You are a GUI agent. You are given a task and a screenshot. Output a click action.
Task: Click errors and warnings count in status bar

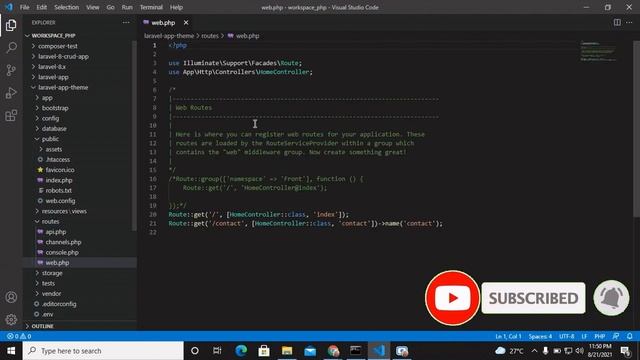(19, 336)
